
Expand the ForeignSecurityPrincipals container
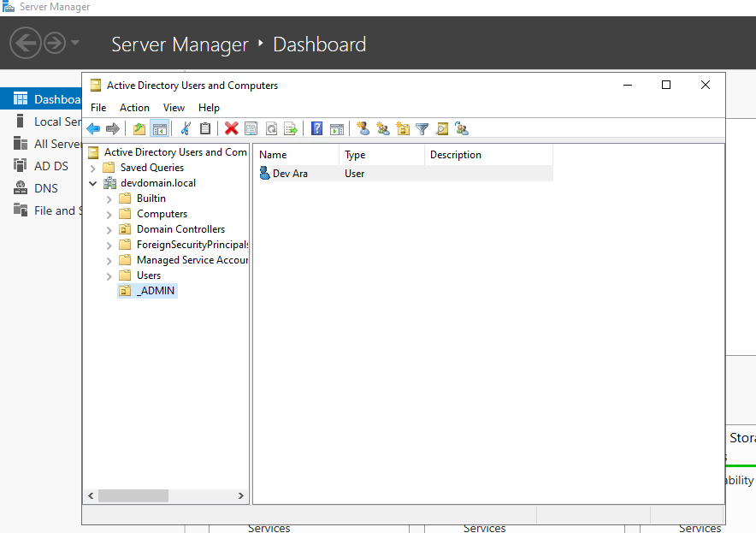(x=109, y=246)
